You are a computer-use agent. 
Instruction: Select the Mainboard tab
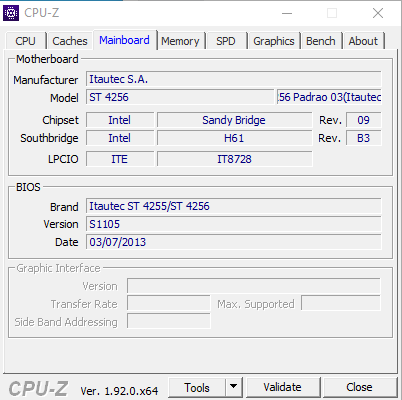[x=124, y=40]
